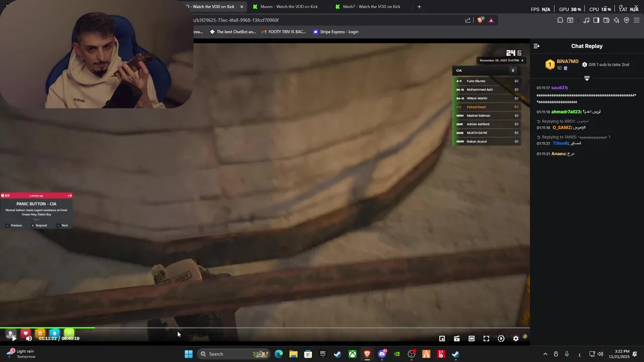Open FOOTY TRIV IS BAC bookmark
Screen dimensions: 644x362
pos(283,32)
